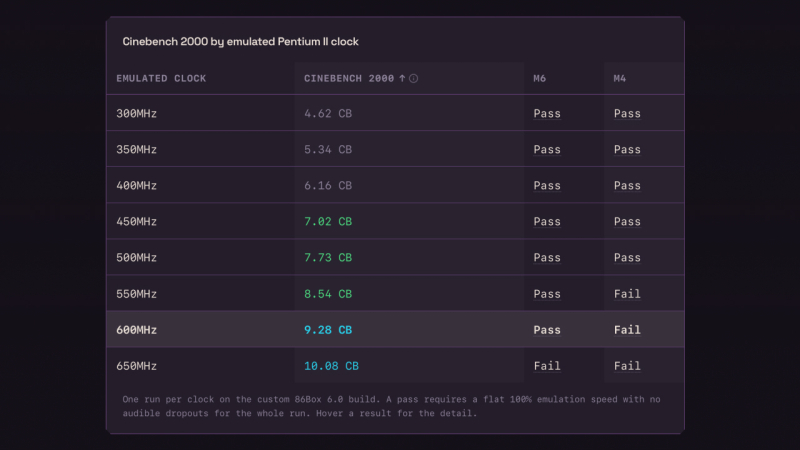
Task: Click the M4 Pass result for 300MHz
Action: coord(627,113)
